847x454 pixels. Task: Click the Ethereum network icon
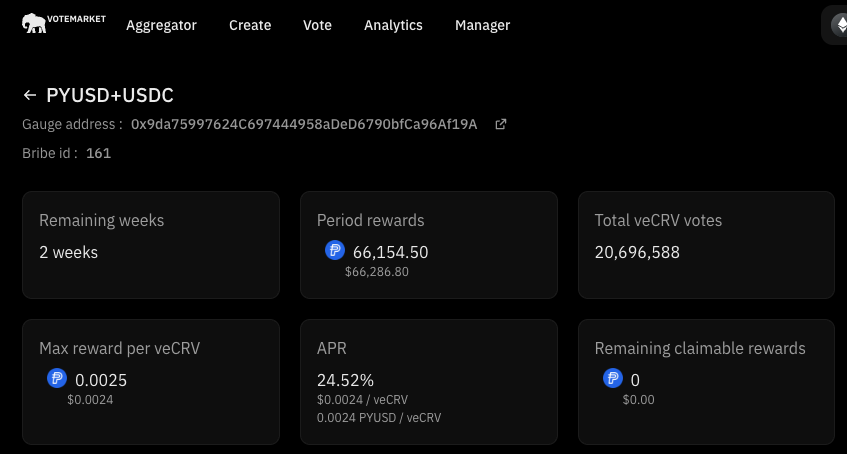point(838,25)
